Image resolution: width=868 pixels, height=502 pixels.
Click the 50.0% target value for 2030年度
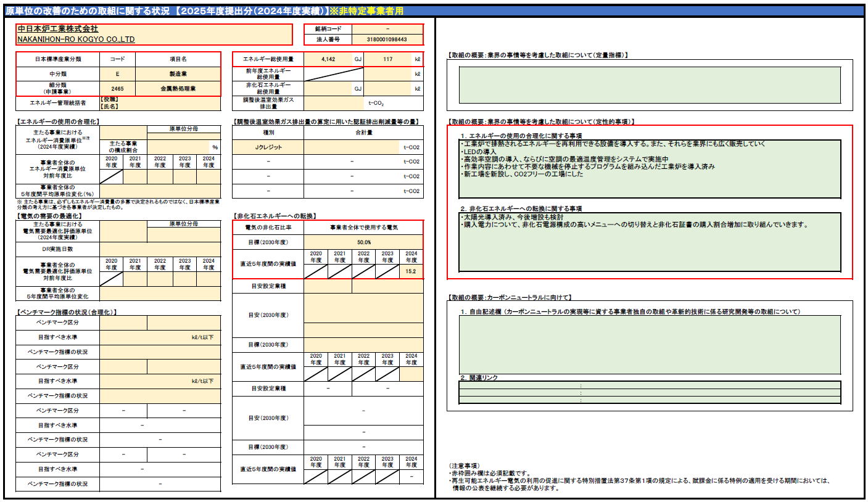pos(363,242)
